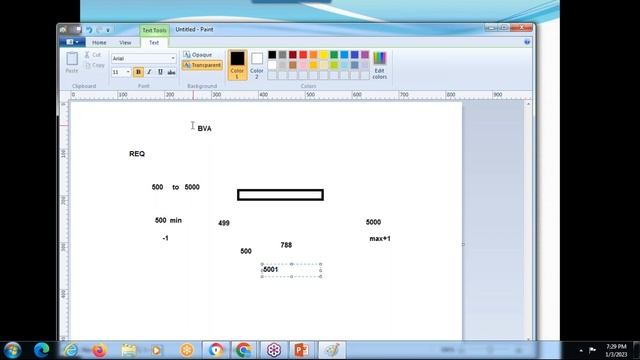This screenshot has width=640, height=360.
Task: Open Paint Help icon
Action: click(x=527, y=42)
